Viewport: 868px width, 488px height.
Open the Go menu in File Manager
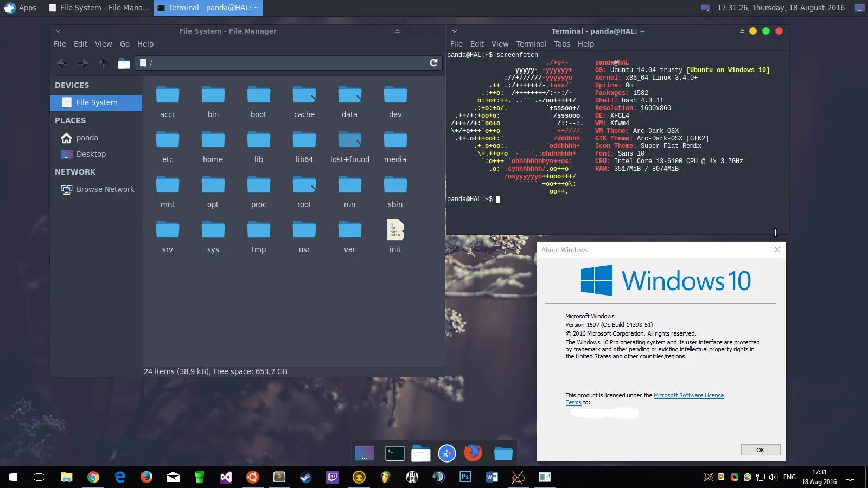pyautogui.click(x=125, y=44)
